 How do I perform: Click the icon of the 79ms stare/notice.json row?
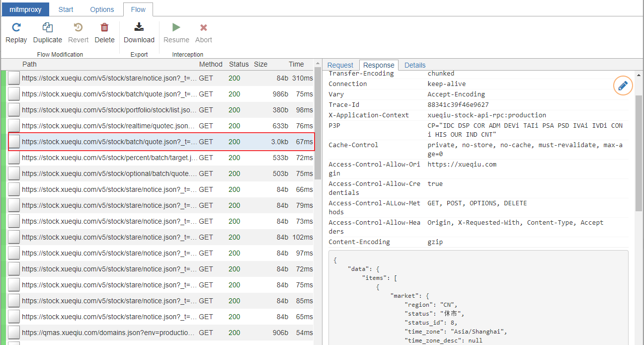coord(14,205)
